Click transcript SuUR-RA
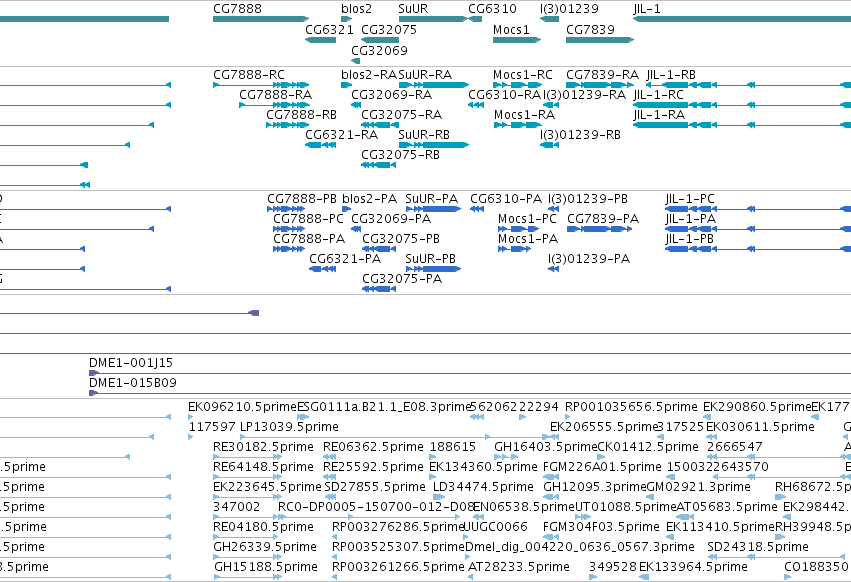The image size is (851, 582). [x=433, y=85]
